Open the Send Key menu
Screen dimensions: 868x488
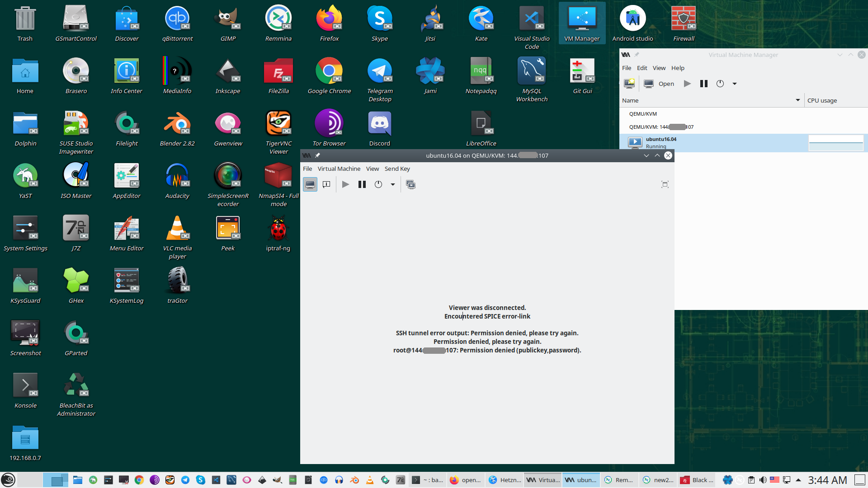[397, 169]
